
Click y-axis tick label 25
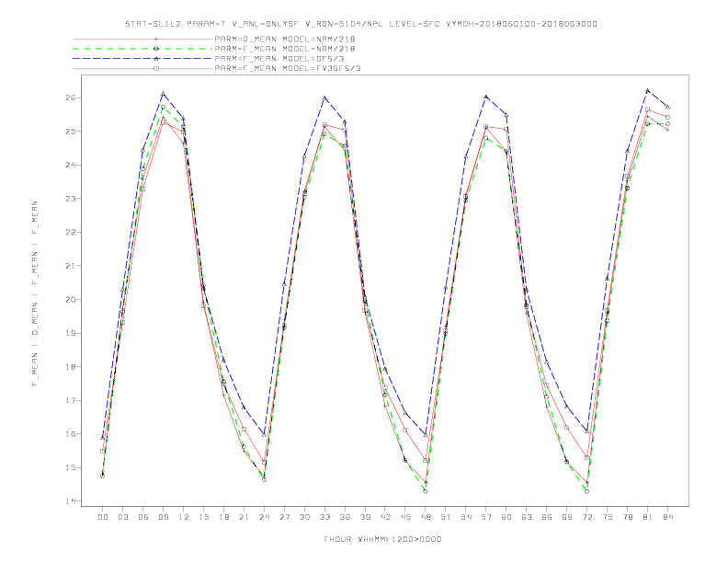coord(71,132)
